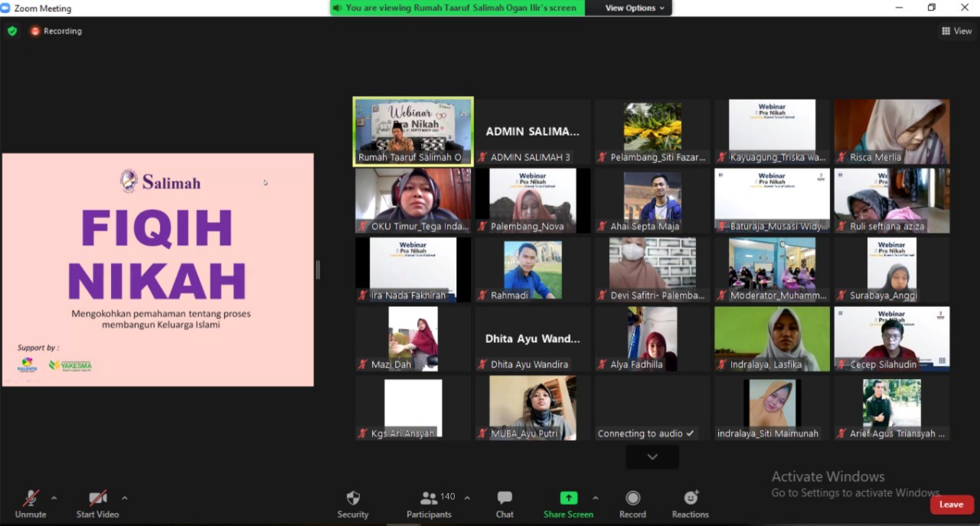
Task: Click muted mic icon on MUBA_Ayu Putri tile
Action: click(x=482, y=433)
